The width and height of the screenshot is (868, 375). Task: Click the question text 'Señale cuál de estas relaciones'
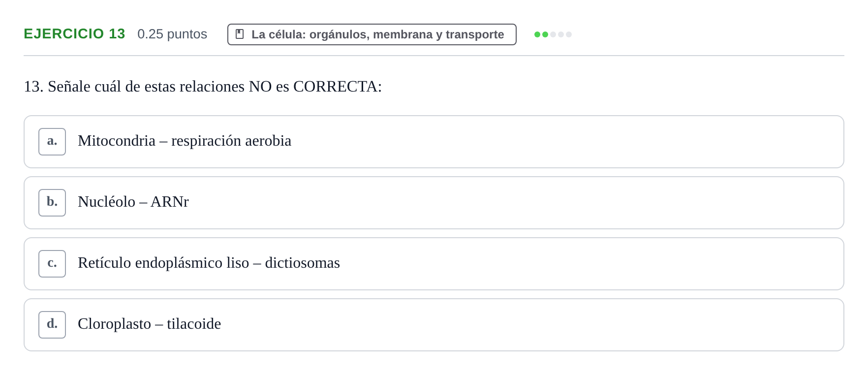click(x=146, y=87)
